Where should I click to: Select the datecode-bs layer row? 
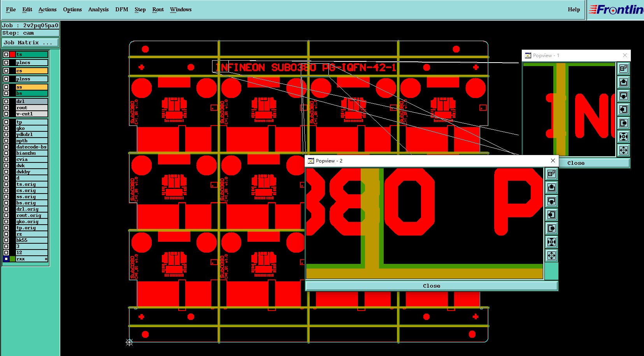[32, 147]
